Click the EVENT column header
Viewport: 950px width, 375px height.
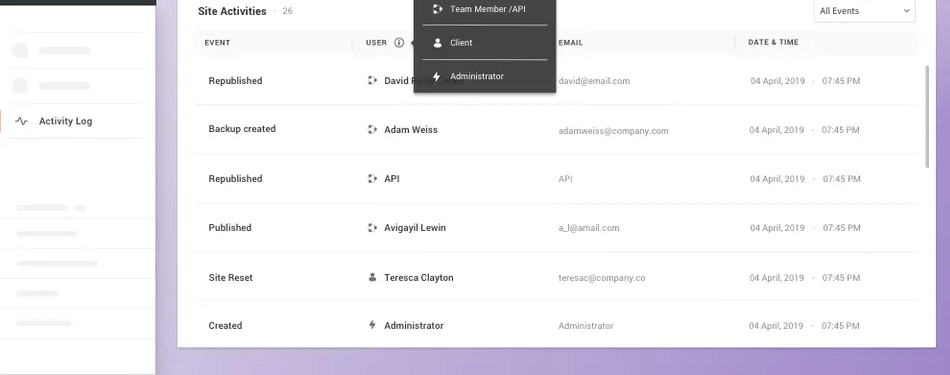point(218,42)
